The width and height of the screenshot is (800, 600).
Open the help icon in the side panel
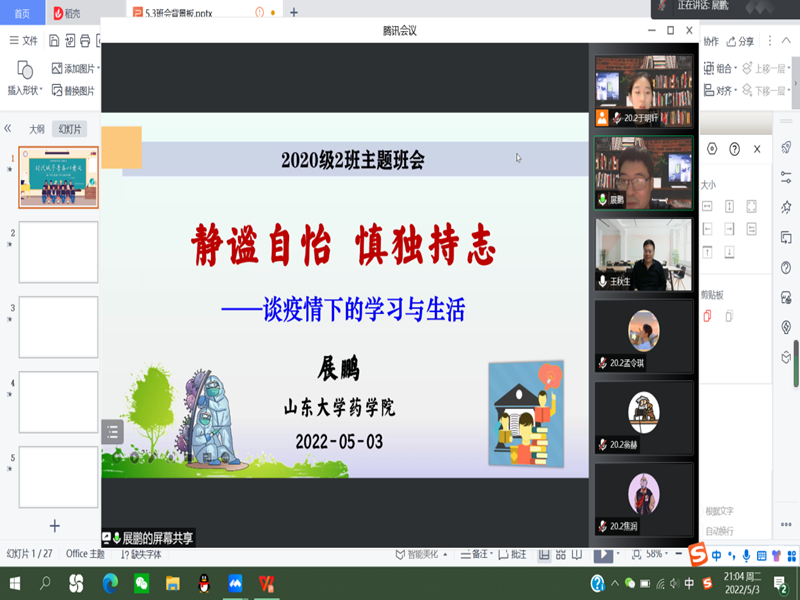(x=735, y=149)
